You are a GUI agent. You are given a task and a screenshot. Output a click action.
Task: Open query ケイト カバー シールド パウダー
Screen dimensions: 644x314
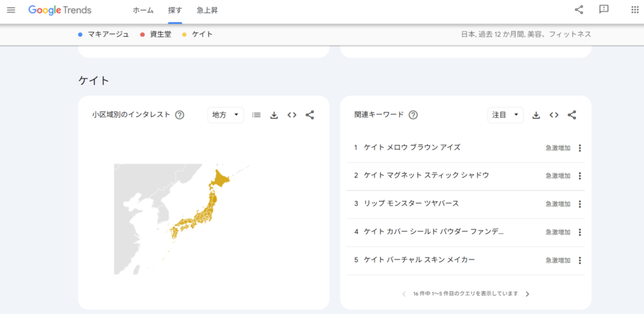point(434,231)
